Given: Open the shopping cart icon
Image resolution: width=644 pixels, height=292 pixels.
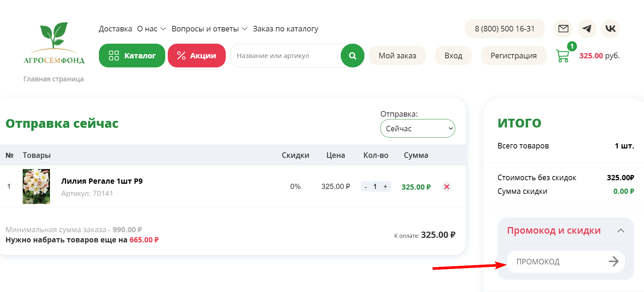Looking at the screenshot, I should pos(563,56).
